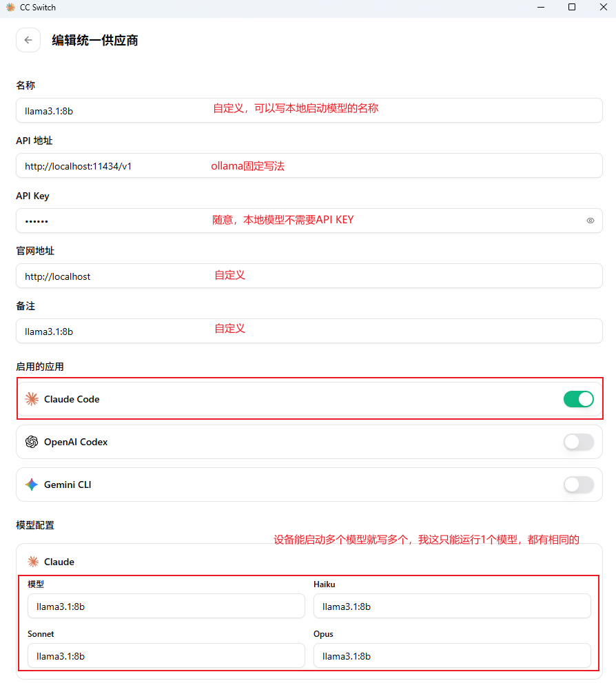The width and height of the screenshot is (616, 683).
Task: Click the 模型 input under Claude
Action: [x=166, y=606]
